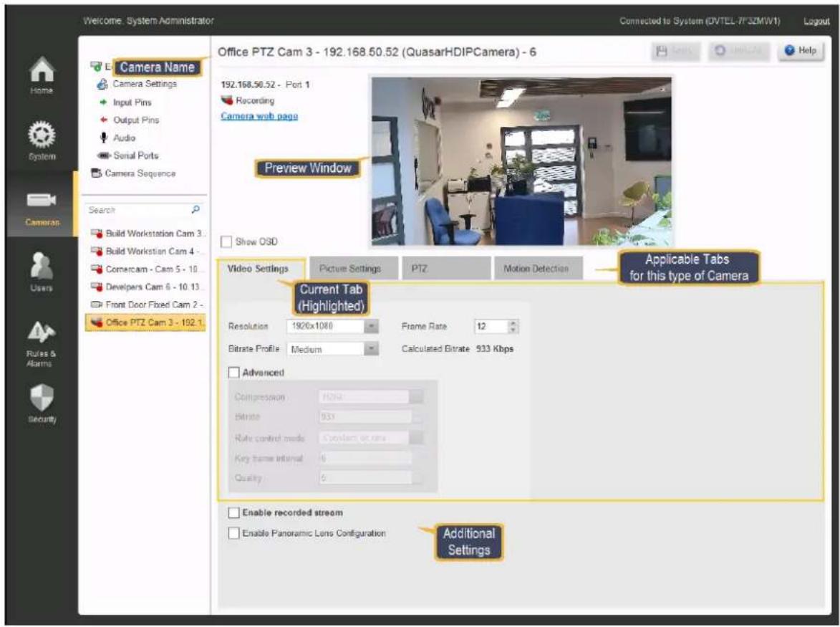Open the Camera web page link
840x627 pixels.
(x=259, y=116)
